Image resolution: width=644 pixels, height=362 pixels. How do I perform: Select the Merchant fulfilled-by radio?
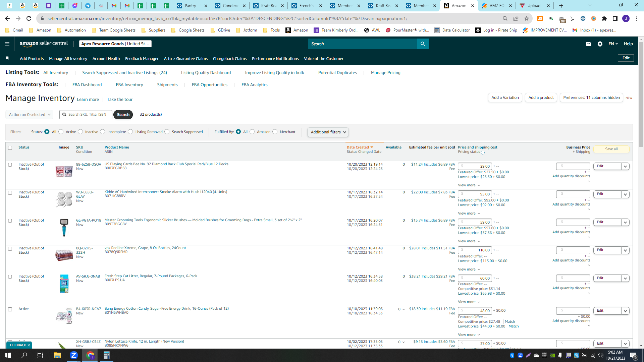tap(275, 132)
